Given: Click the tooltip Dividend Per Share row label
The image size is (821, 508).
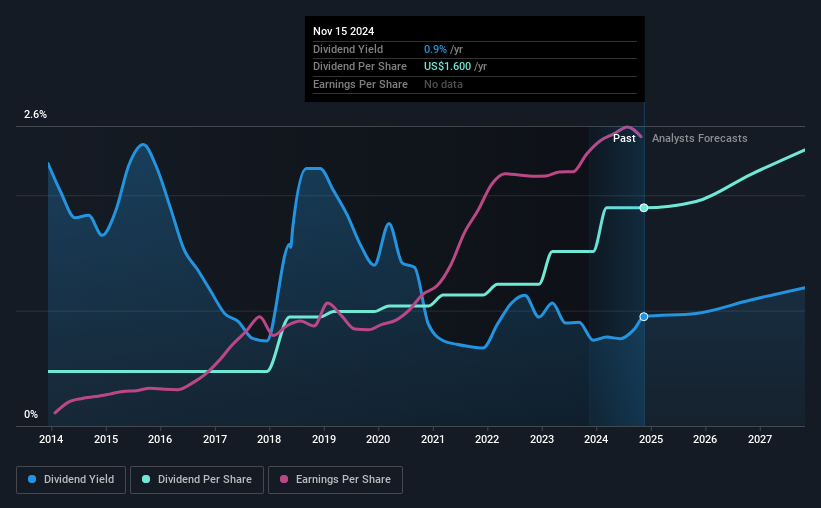Looking at the screenshot, I should point(360,67).
